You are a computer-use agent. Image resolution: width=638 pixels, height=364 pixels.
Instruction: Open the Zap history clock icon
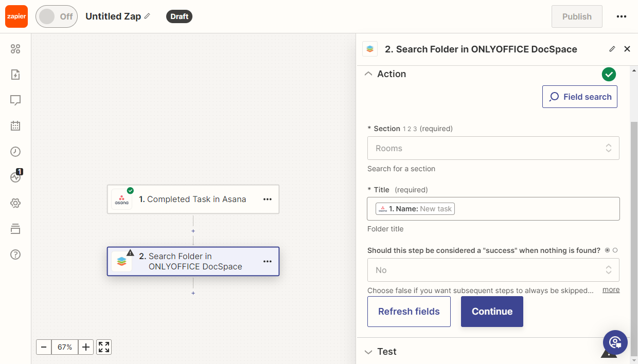point(15,152)
